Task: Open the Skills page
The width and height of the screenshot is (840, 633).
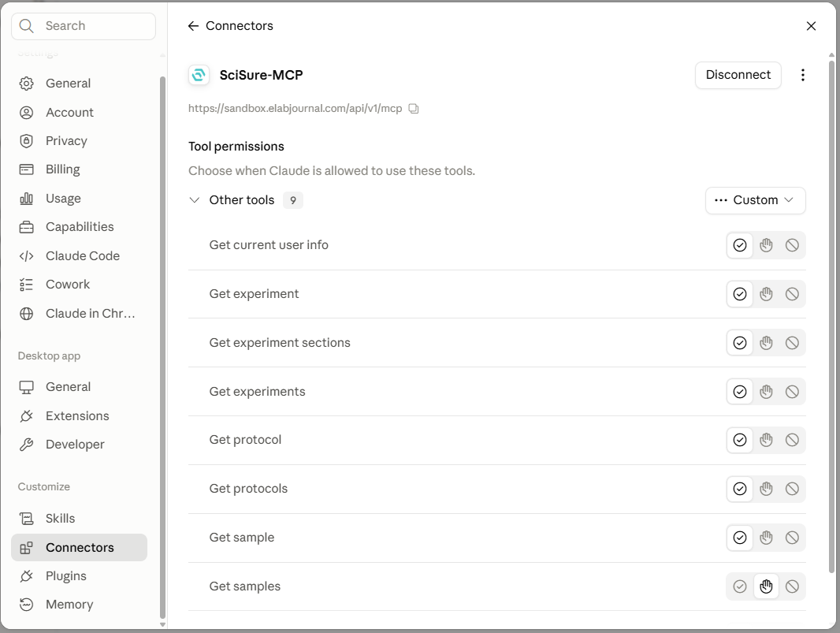Action: coord(80,518)
